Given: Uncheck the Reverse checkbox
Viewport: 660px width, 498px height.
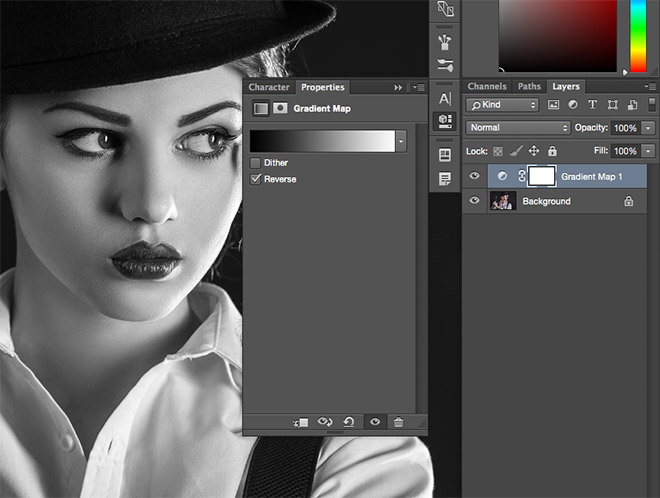Looking at the screenshot, I should 256,179.
